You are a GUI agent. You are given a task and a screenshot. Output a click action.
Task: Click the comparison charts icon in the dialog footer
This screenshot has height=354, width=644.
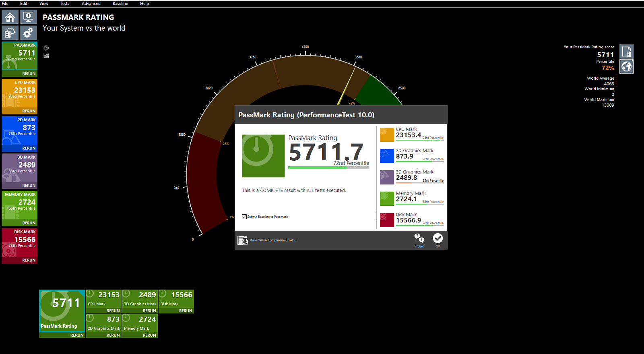pos(243,240)
